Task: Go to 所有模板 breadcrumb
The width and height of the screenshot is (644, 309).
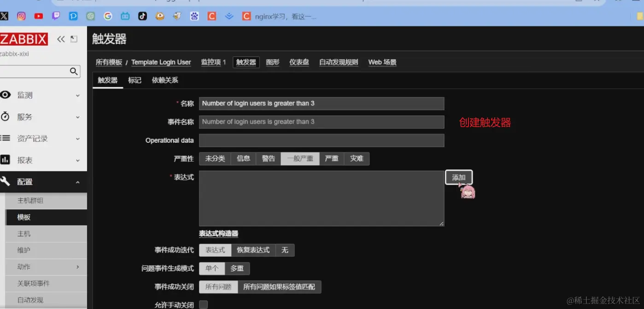Action: pos(109,62)
